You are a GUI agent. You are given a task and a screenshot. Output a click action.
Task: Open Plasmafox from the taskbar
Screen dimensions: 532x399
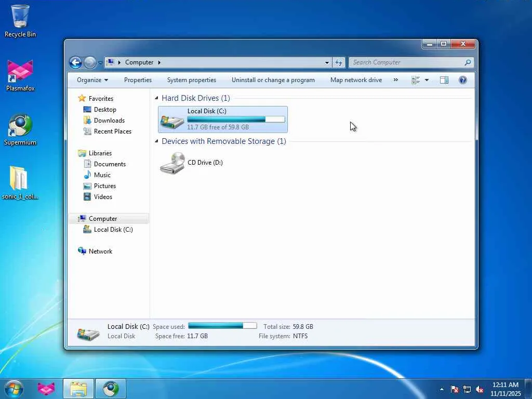point(46,389)
